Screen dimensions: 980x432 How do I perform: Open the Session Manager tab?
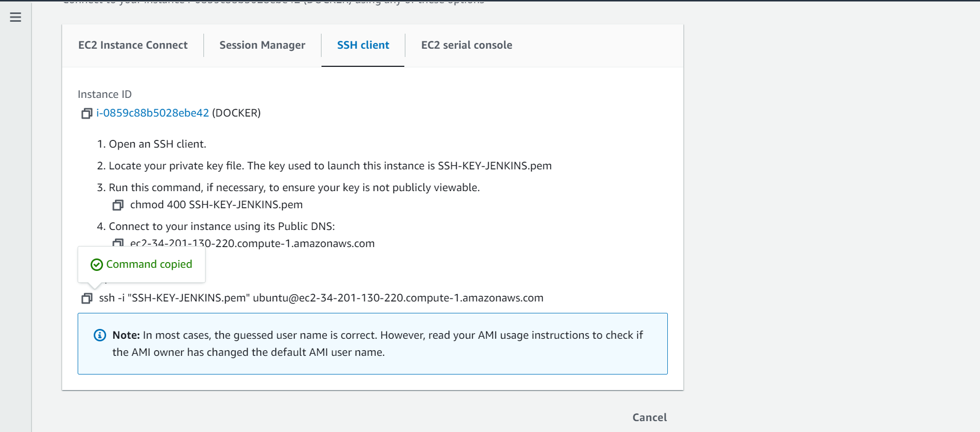pyautogui.click(x=262, y=45)
